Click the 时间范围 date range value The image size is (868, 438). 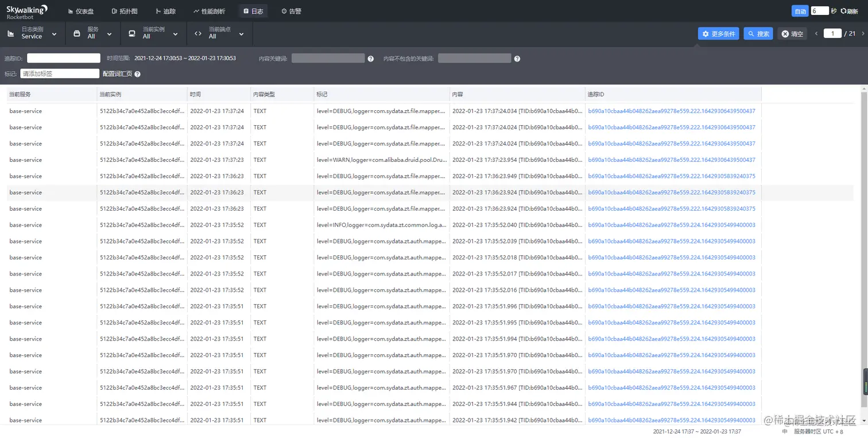pos(185,59)
